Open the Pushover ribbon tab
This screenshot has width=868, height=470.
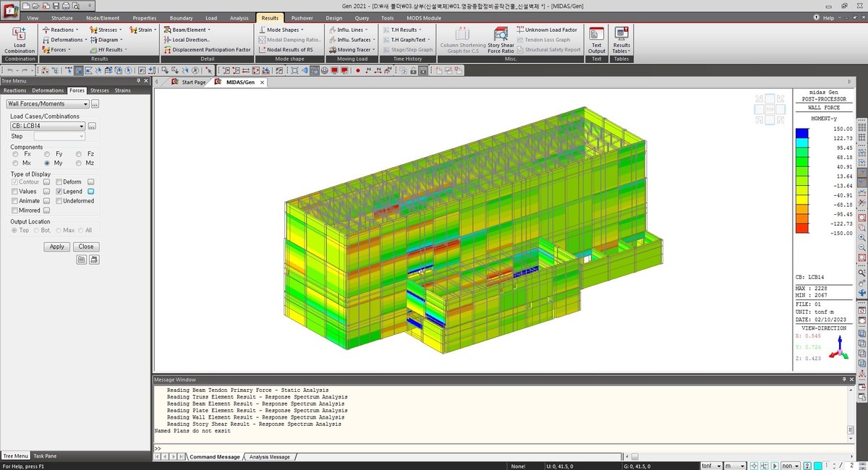click(302, 17)
